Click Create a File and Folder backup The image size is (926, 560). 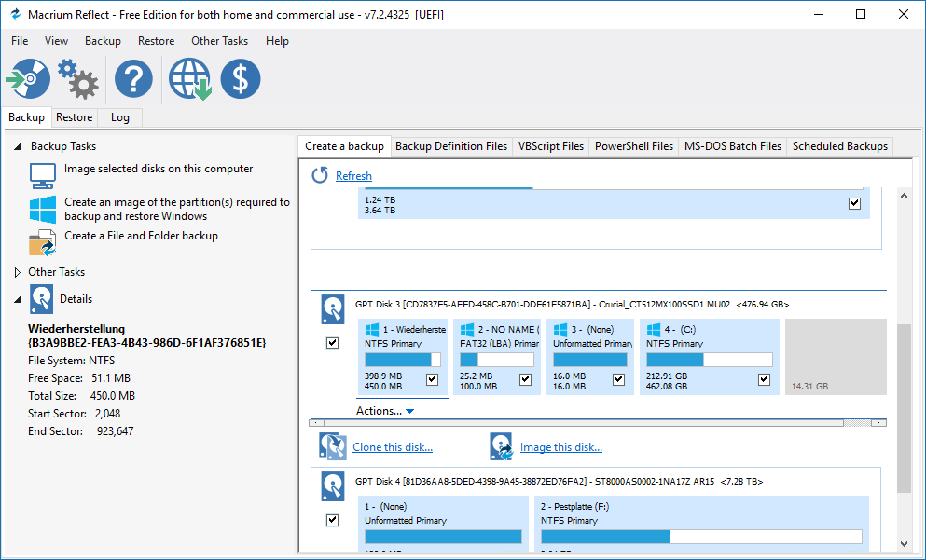pos(141,236)
